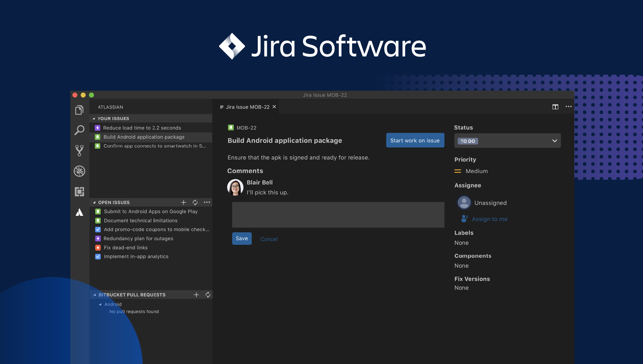Image resolution: width=643 pixels, height=364 pixels.
Task: Click the Assign to me person icon
Action: click(464, 218)
